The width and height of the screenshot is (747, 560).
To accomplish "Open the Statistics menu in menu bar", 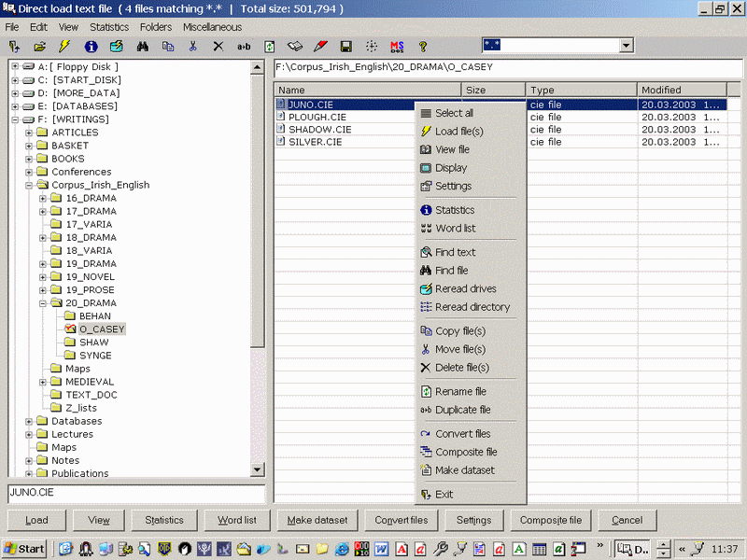I will click(109, 27).
